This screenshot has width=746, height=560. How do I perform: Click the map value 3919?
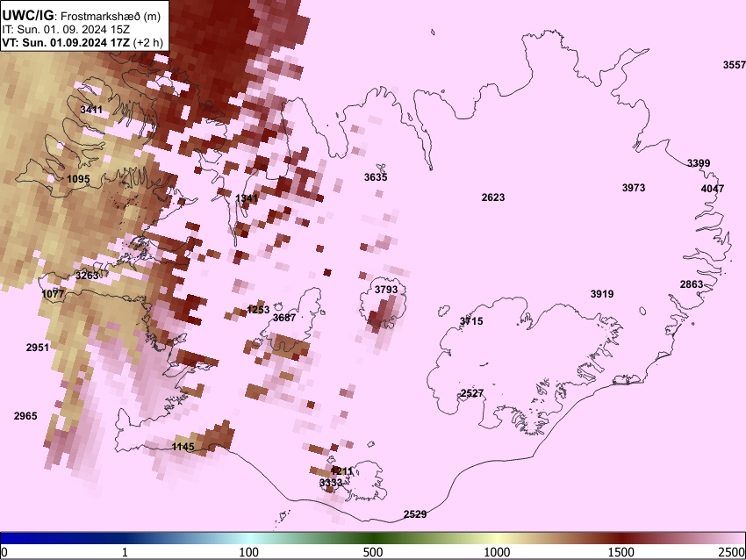click(x=602, y=295)
